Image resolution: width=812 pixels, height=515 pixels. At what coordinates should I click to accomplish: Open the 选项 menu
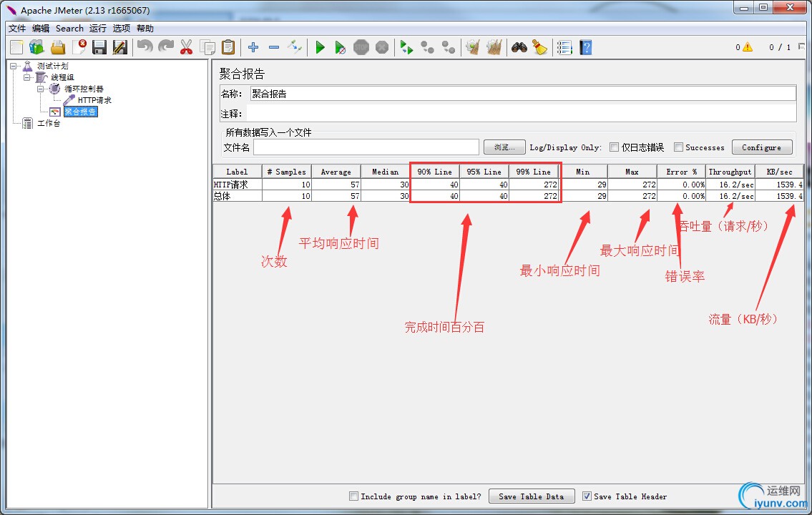[122, 28]
